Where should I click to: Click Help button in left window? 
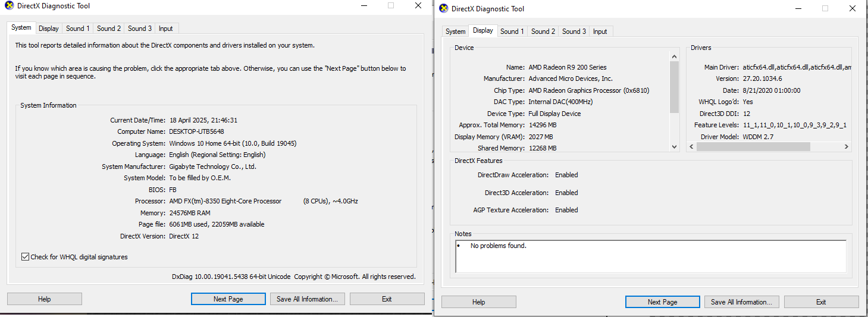pyautogui.click(x=45, y=299)
